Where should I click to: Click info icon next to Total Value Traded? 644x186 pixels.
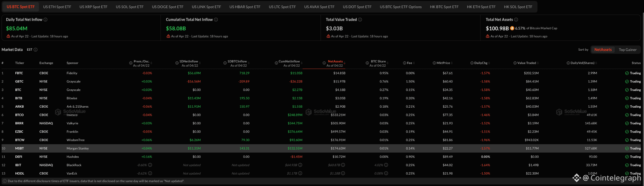pyautogui.click(x=360, y=20)
